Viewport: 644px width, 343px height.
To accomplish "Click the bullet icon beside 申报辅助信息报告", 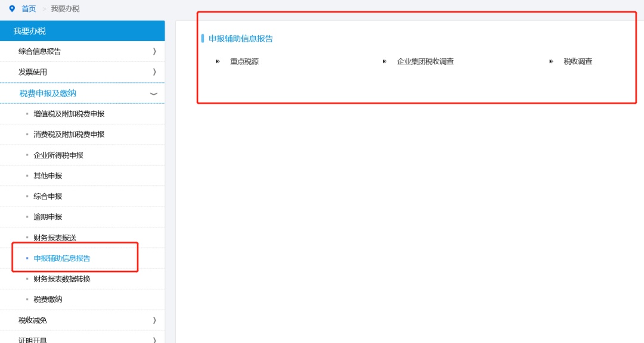I will coord(28,258).
